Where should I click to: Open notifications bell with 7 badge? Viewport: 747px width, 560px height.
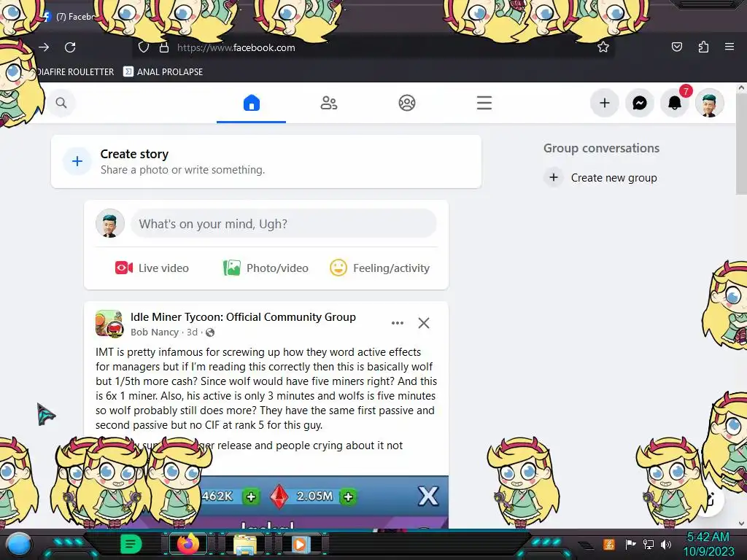[x=675, y=103]
